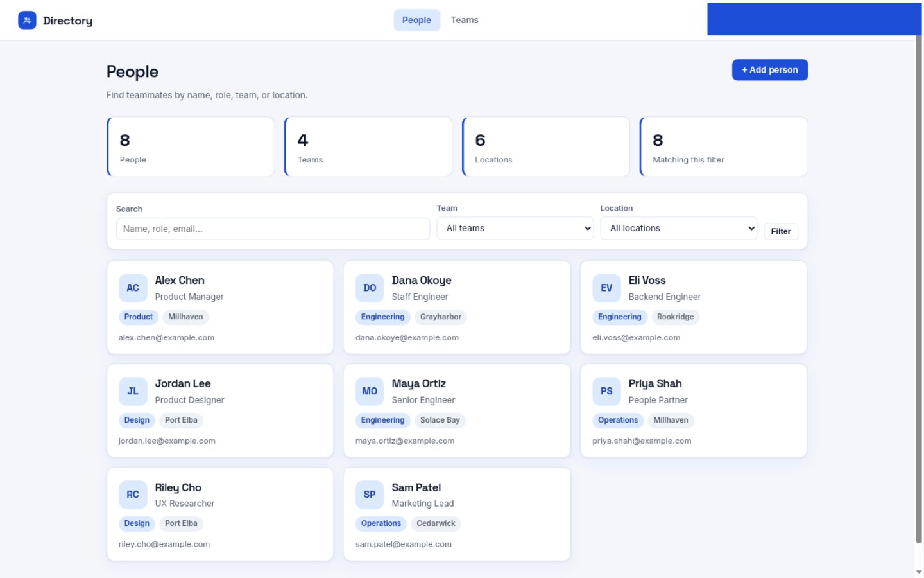
Task: Click Riley Cho's Port Elba tag
Action: click(x=181, y=523)
